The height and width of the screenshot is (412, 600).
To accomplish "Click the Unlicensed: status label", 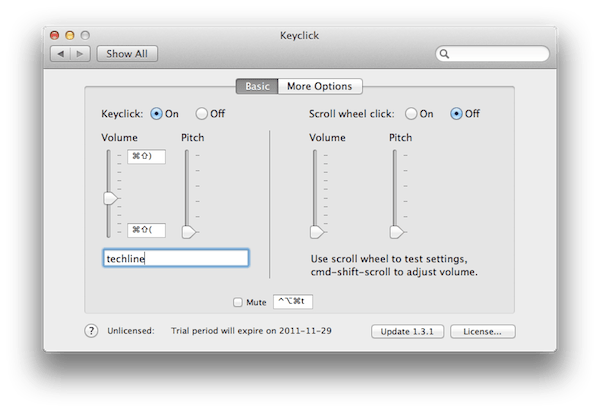I will pyautogui.click(x=131, y=331).
